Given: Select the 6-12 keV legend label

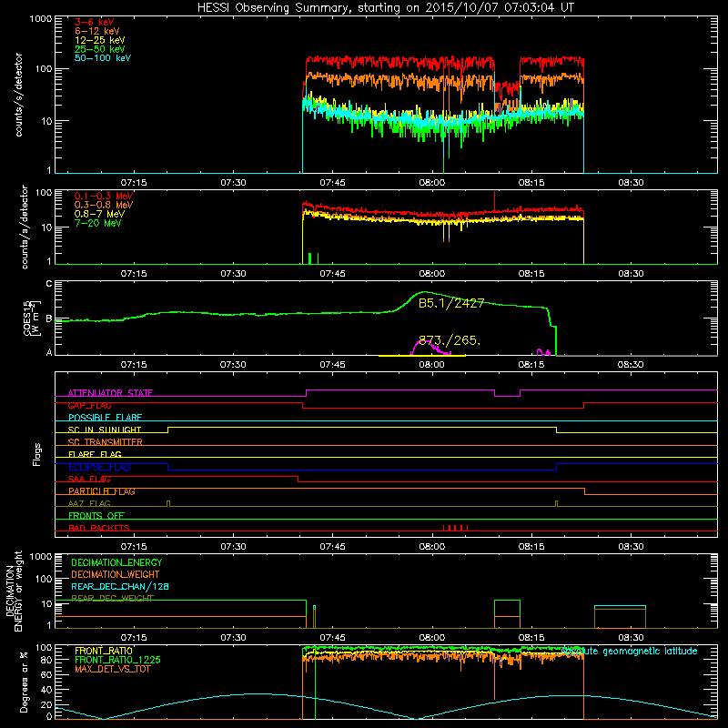Looking at the screenshot, I should (x=97, y=31).
